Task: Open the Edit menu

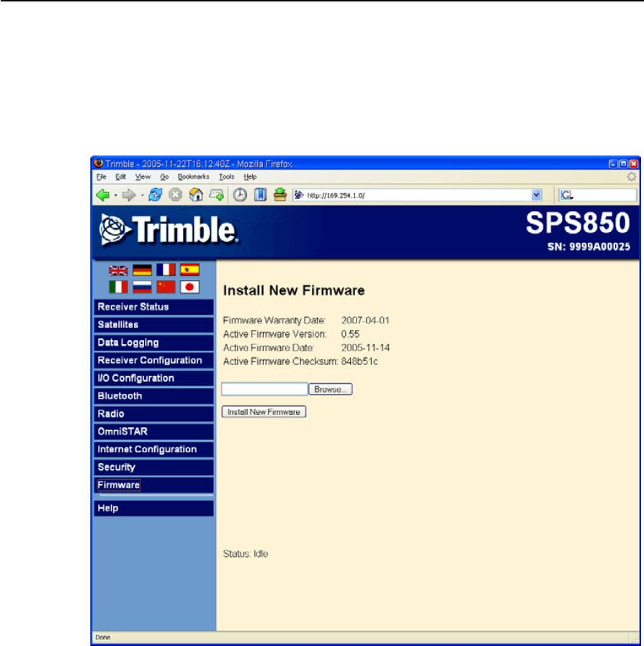Action: pyautogui.click(x=121, y=176)
